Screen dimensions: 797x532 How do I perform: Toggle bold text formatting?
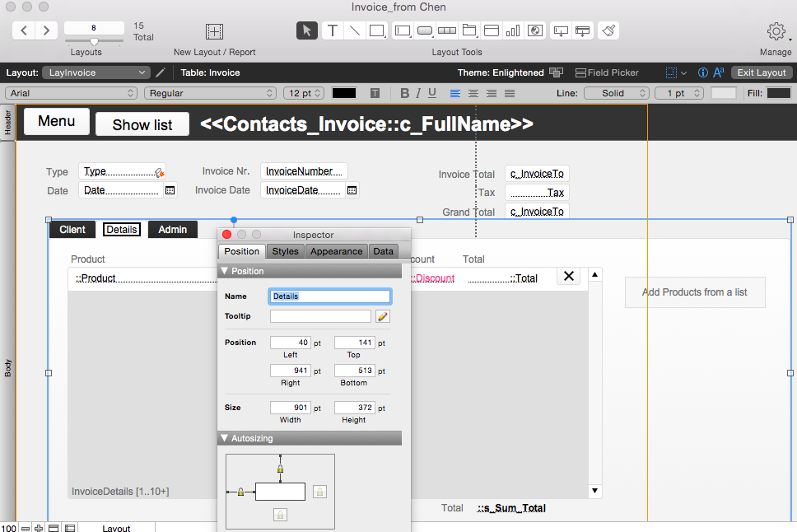coord(404,93)
